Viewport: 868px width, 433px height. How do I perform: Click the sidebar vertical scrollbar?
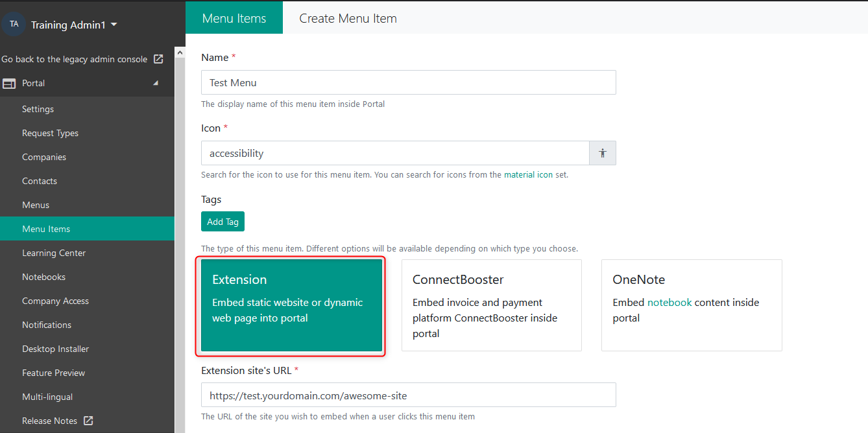[180, 239]
